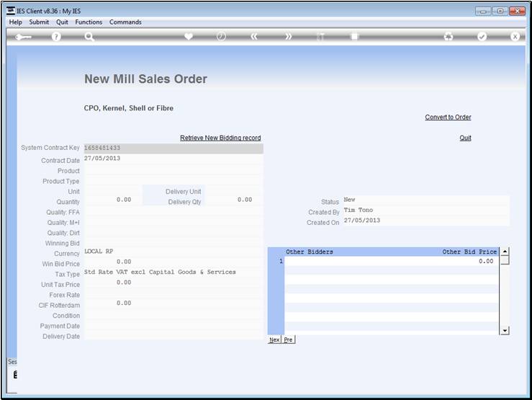Click the Convert to Order link

[448, 117]
